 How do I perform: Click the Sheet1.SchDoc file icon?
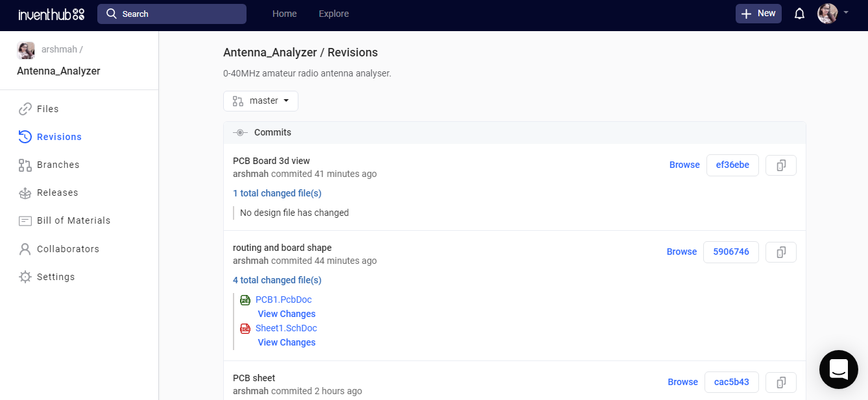click(x=245, y=328)
